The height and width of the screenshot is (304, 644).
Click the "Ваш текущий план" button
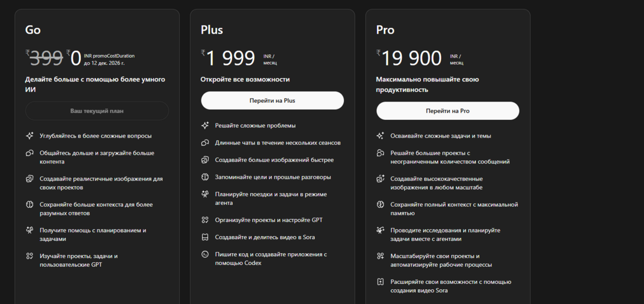point(97,110)
